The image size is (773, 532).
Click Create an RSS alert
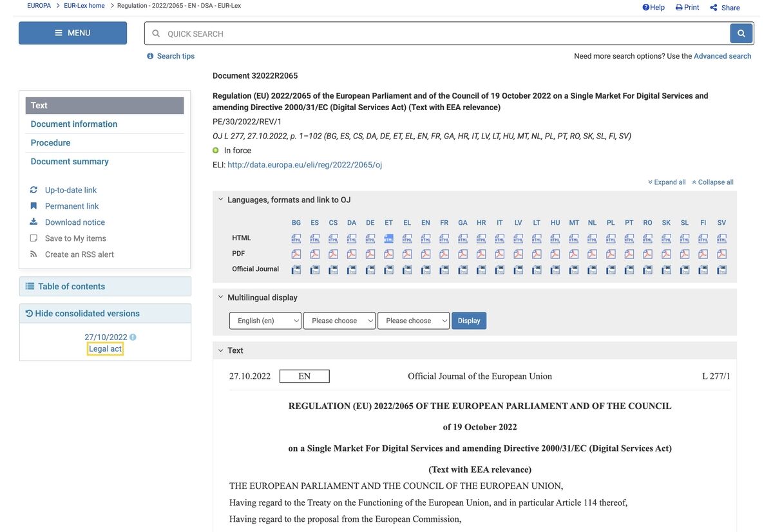pos(79,254)
